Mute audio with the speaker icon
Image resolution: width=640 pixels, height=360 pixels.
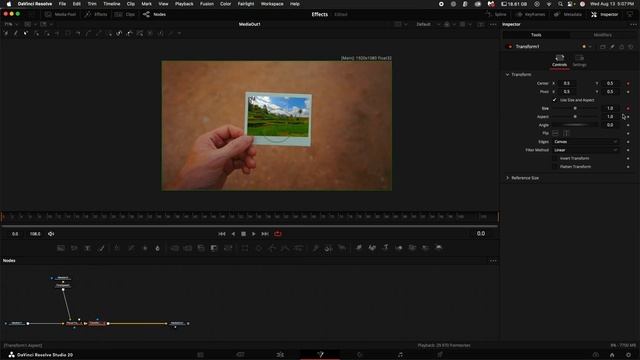pyautogui.click(x=51, y=234)
